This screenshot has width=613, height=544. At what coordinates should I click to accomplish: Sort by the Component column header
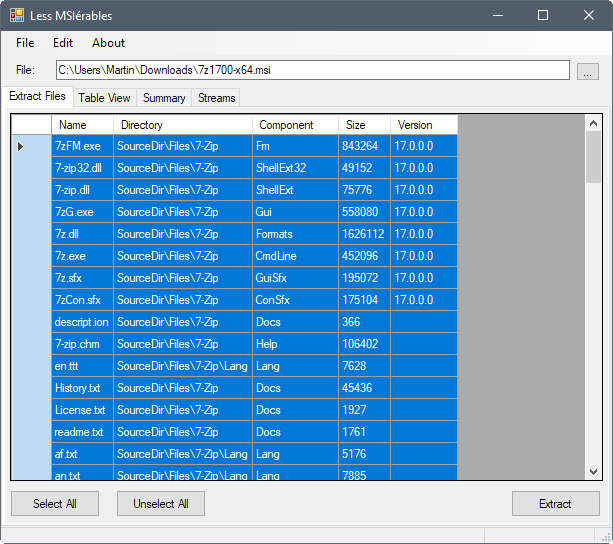(296, 125)
